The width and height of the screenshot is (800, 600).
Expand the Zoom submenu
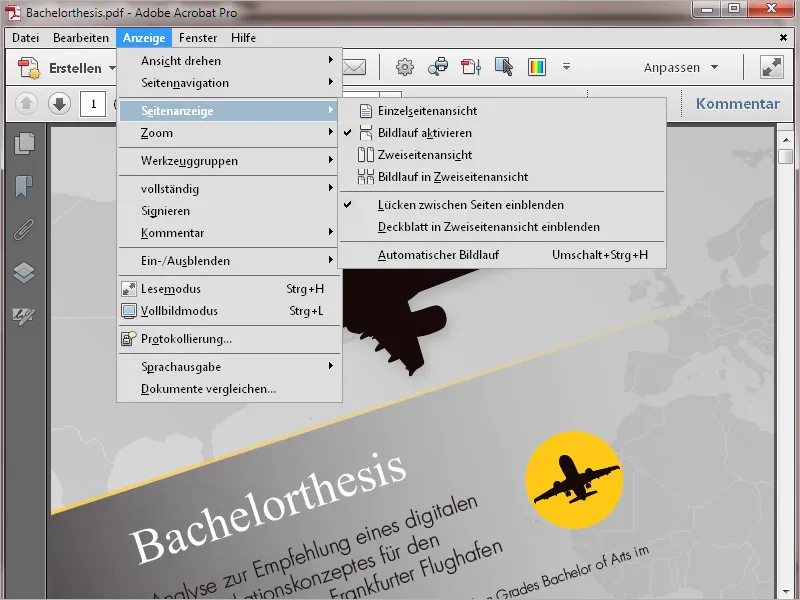pyautogui.click(x=229, y=133)
